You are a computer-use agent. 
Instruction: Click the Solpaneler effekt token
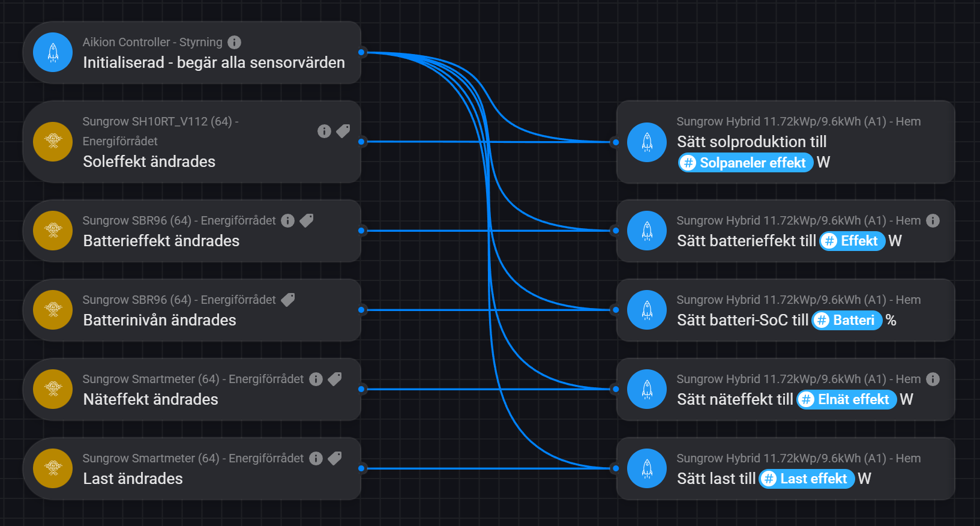click(746, 163)
